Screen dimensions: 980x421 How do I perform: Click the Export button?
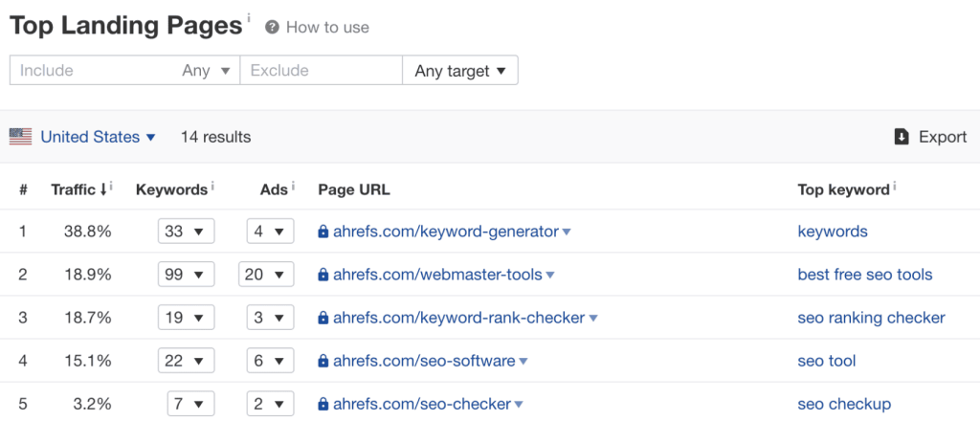(930, 137)
